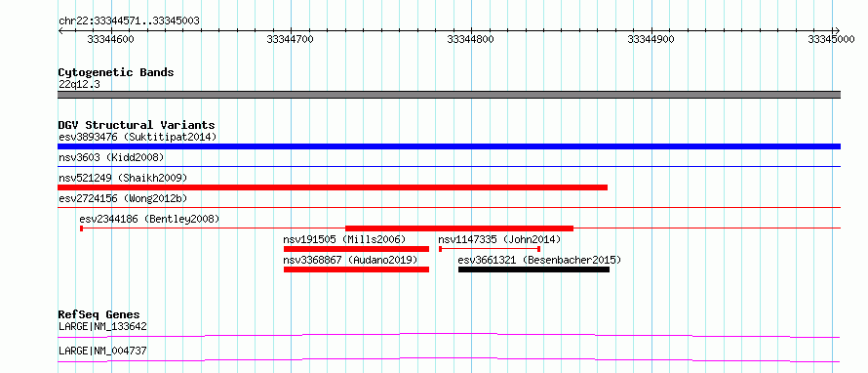Click the gray 22q12.3 cytogenetic band bar
This screenshot has width=868, height=373.
(449, 95)
